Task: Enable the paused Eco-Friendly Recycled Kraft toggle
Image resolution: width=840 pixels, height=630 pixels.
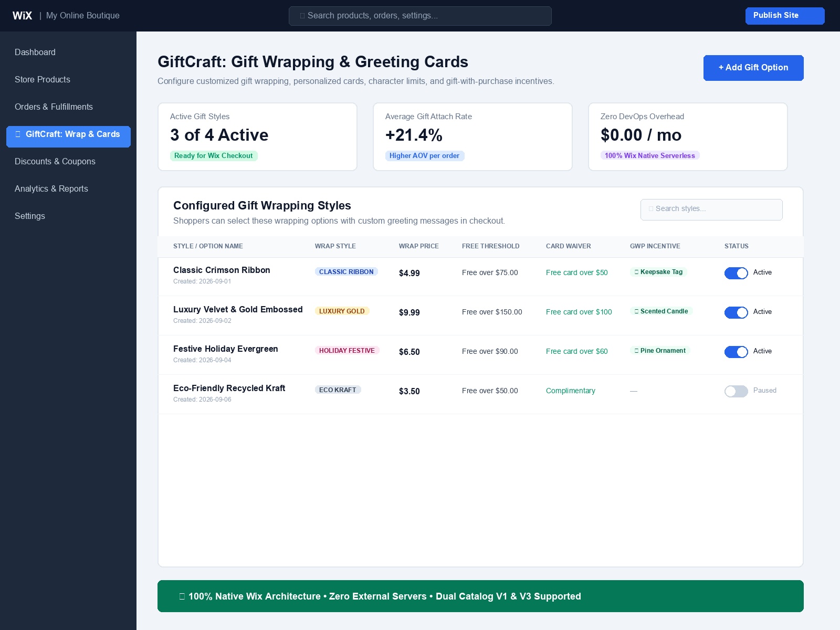Action: [736, 391]
